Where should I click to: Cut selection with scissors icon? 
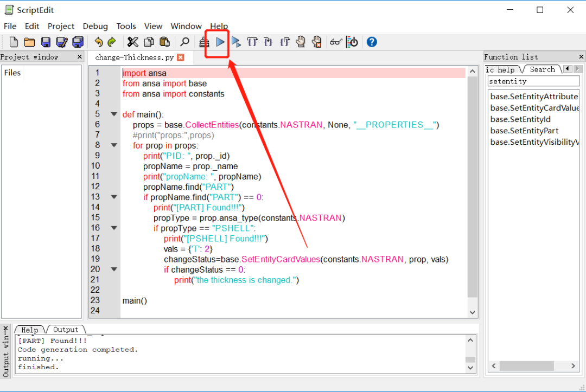tap(133, 42)
